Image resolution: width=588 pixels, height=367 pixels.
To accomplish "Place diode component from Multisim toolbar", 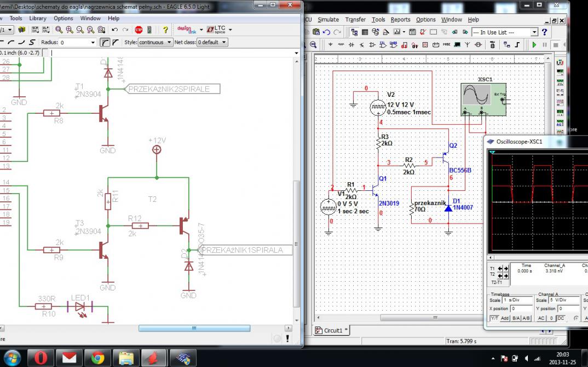I will tap(351, 45).
